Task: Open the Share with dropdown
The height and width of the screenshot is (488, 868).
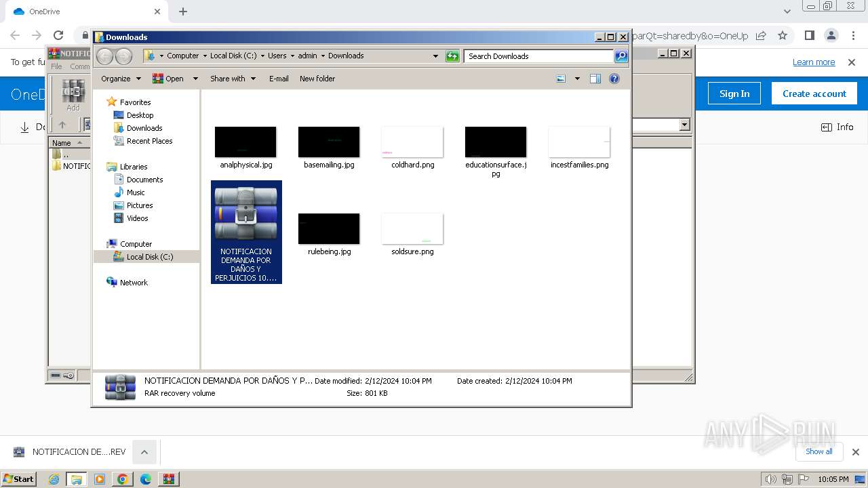Action: (x=233, y=79)
